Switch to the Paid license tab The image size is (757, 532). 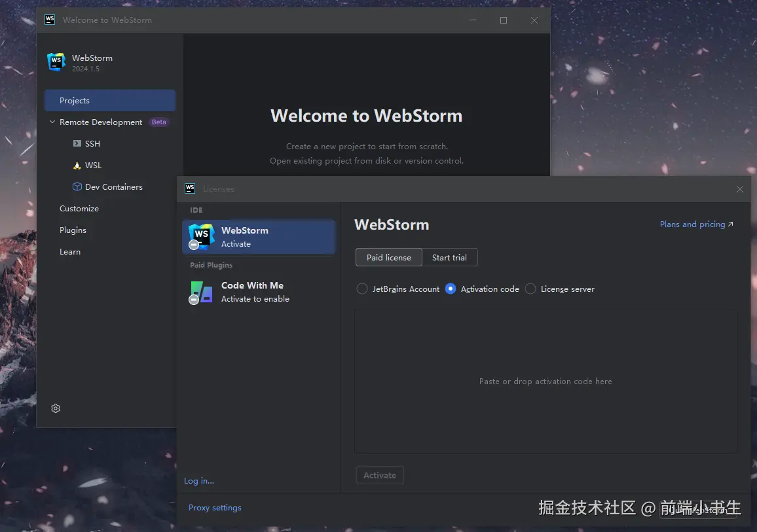tap(388, 258)
